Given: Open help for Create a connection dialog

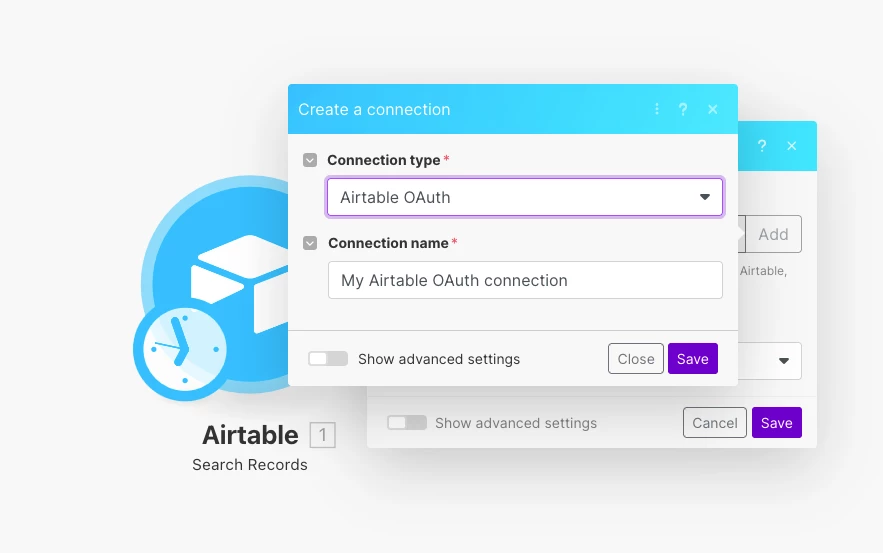Looking at the screenshot, I should coord(683,109).
